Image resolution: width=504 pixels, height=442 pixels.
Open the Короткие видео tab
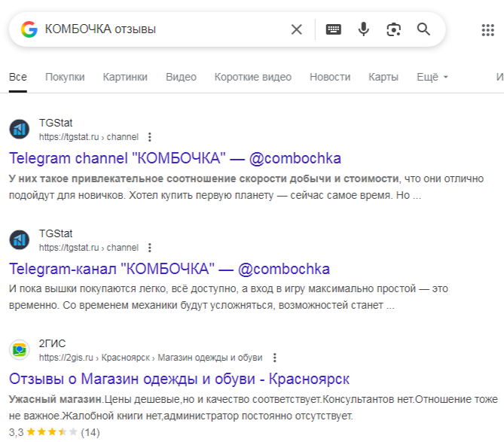252,77
